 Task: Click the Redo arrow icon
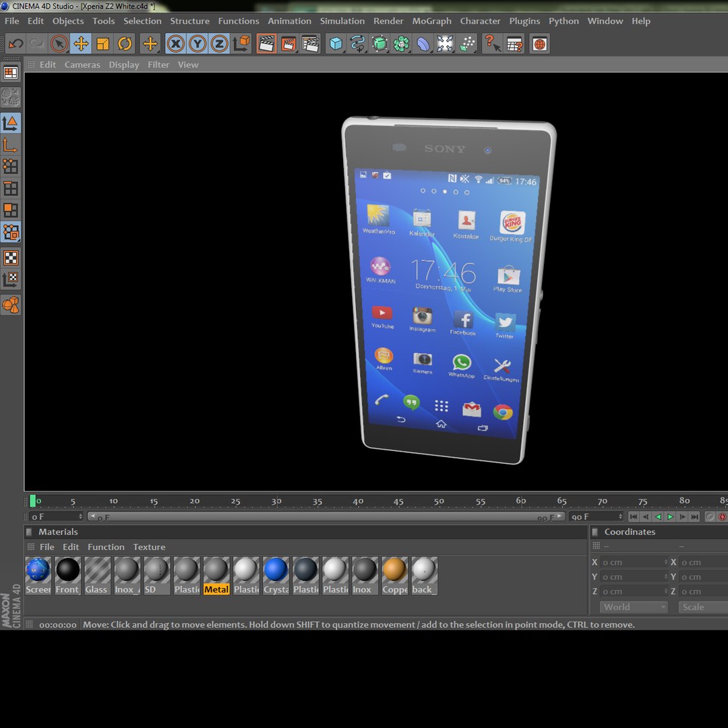pos(36,44)
